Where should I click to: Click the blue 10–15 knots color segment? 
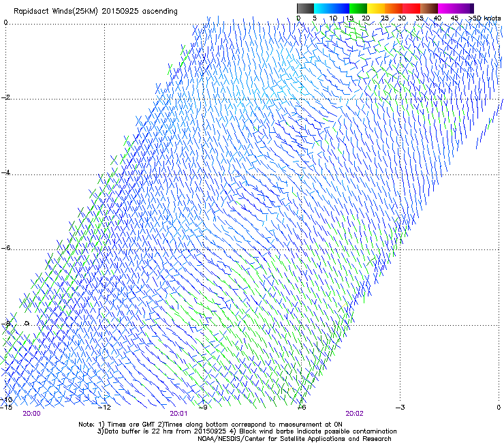coord(341,8)
